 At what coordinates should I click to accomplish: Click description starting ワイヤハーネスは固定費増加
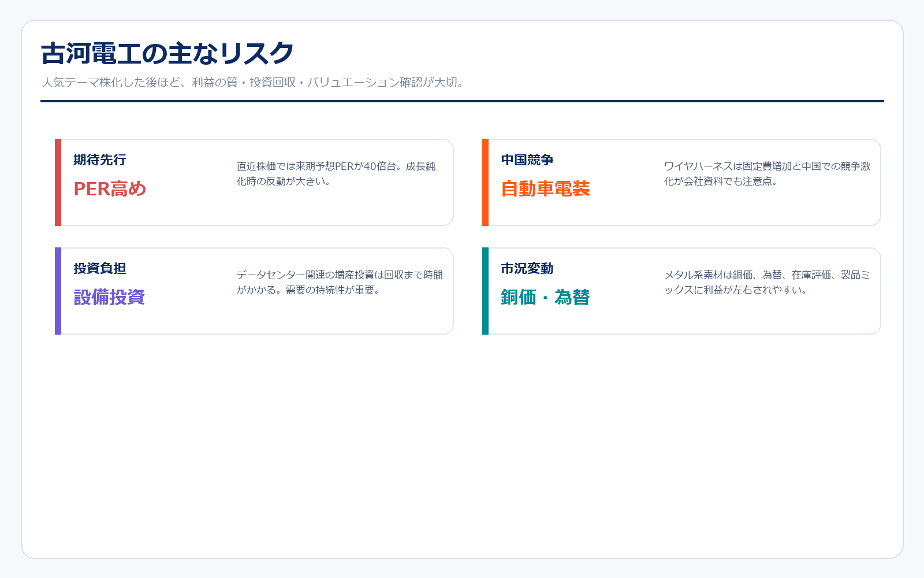click(x=767, y=173)
